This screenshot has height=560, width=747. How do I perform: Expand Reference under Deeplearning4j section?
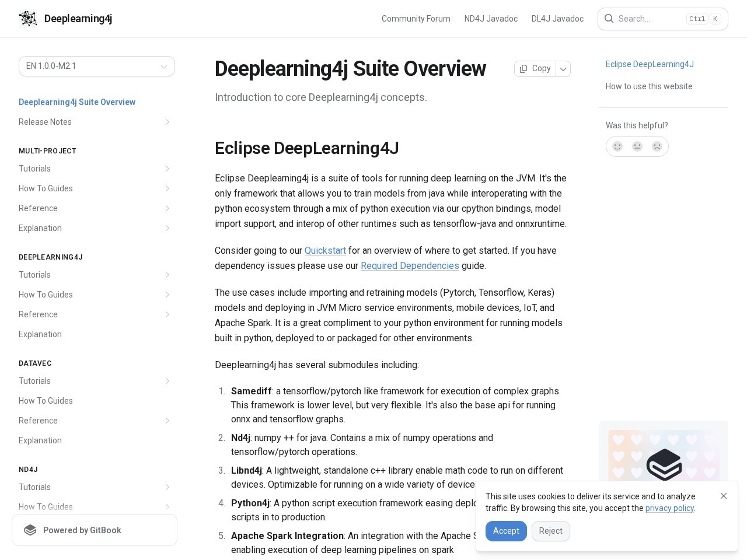point(167,314)
